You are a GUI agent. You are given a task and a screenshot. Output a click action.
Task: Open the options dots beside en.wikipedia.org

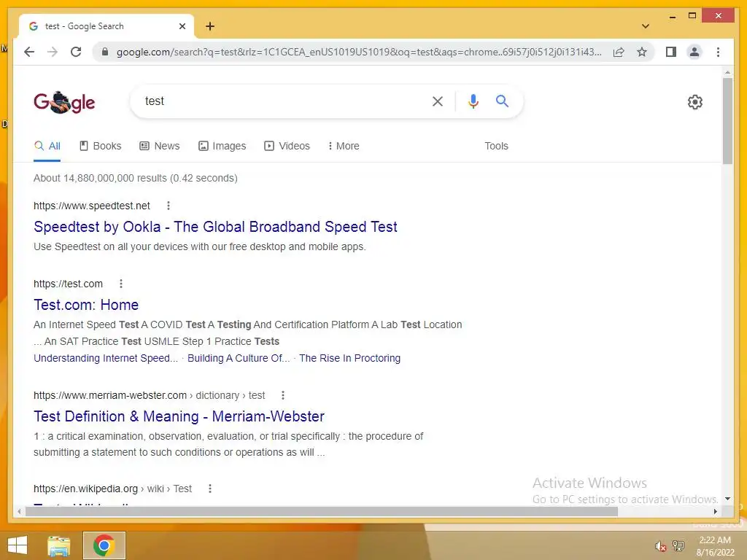pos(210,489)
